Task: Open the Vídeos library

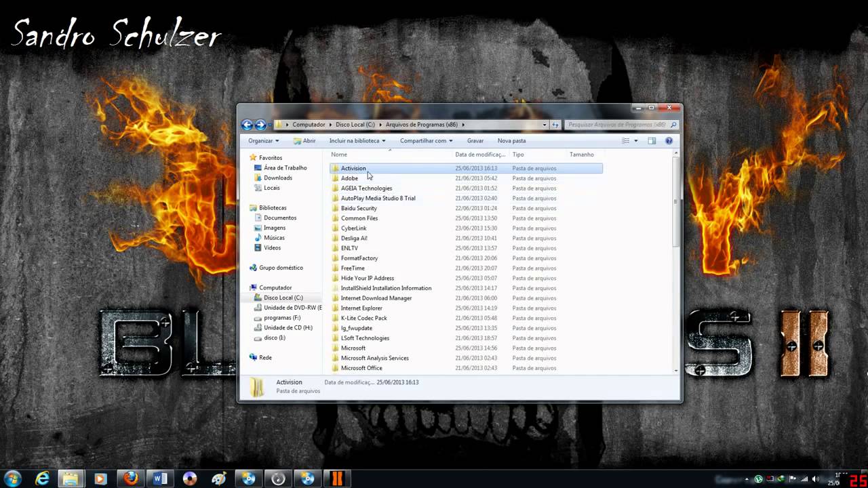Action: [x=272, y=248]
